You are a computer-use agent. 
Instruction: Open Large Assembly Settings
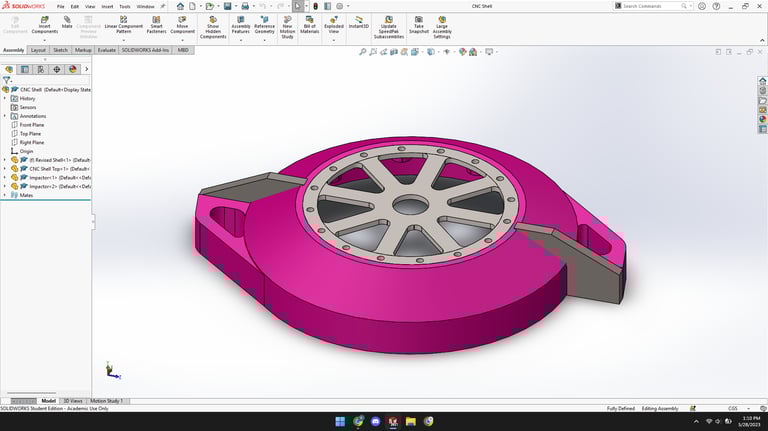[442, 27]
